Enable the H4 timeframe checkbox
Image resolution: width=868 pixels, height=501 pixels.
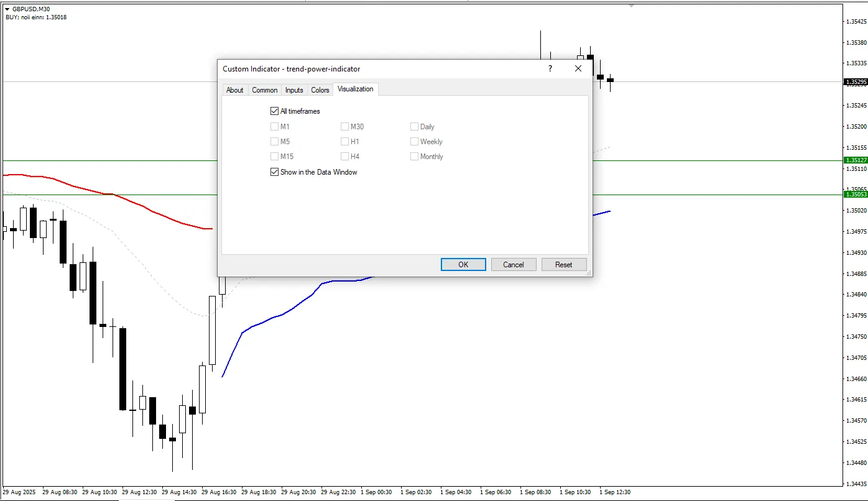[x=344, y=157]
